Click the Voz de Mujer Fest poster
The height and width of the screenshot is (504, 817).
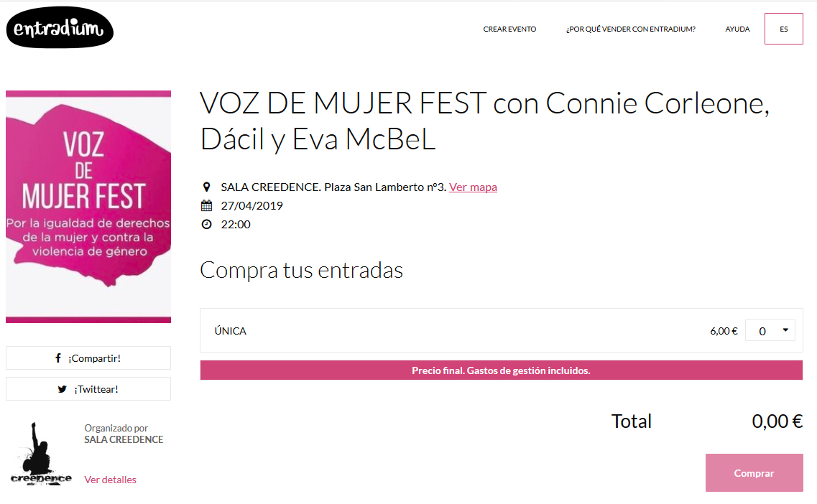pos(88,207)
